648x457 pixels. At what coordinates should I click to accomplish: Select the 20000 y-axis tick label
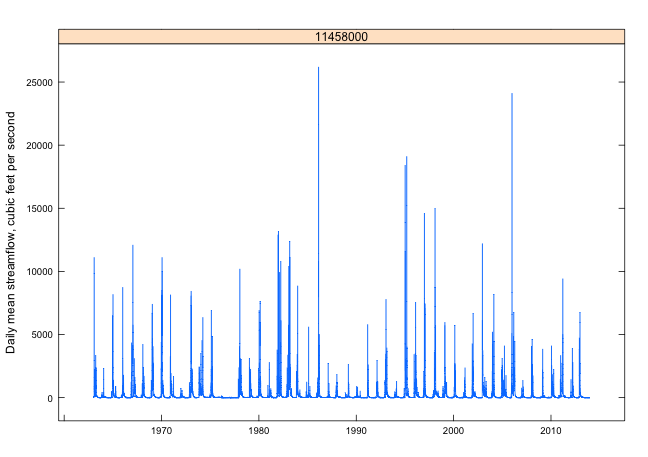(x=36, y=145)
